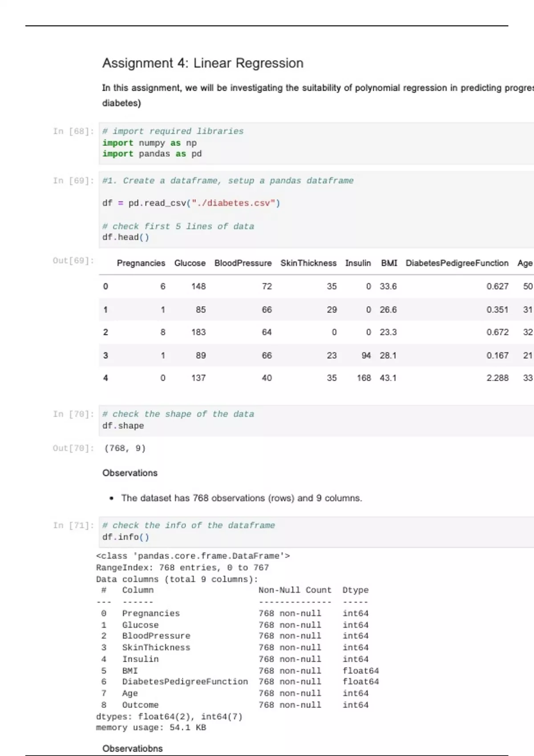Click the import pandas as pd line
534x756 pixels.
[152, 154]
